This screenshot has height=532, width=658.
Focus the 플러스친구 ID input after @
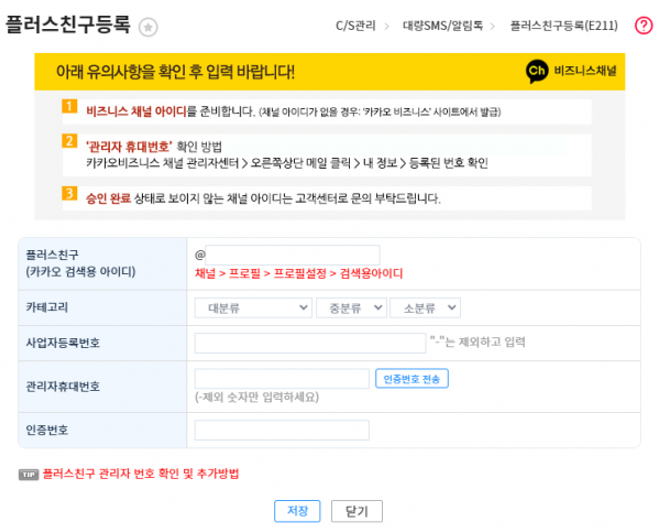point(293,255)
